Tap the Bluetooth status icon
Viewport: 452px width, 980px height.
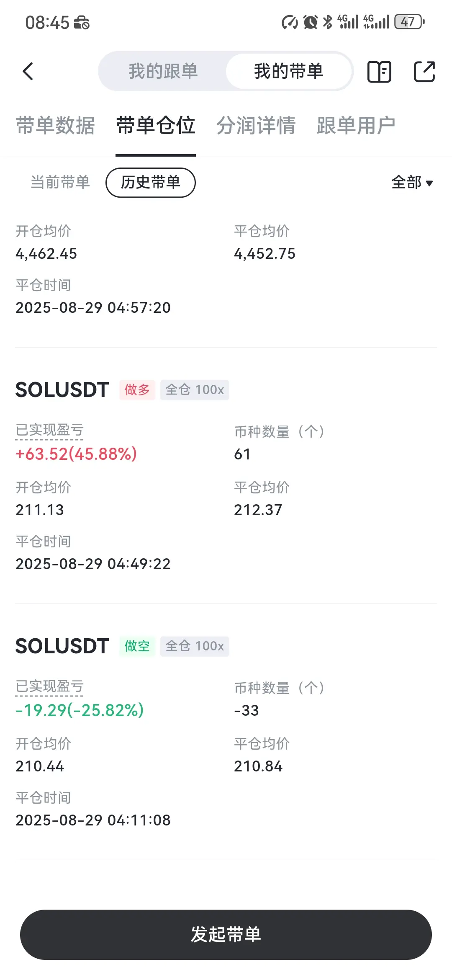pos(328,22)
